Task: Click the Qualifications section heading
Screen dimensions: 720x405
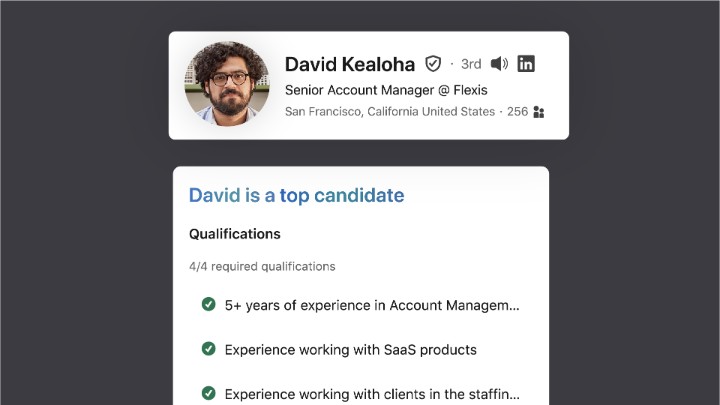Action: point(235,234)
